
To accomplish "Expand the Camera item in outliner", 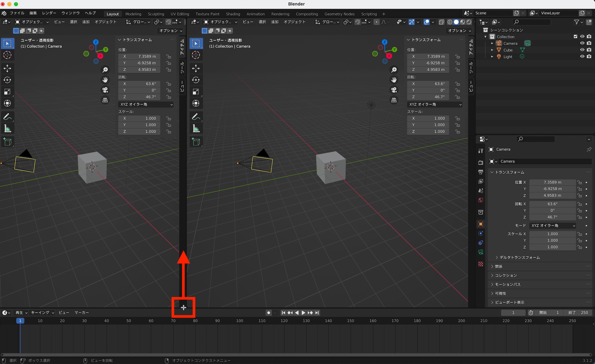I will (x=492, y=43).
